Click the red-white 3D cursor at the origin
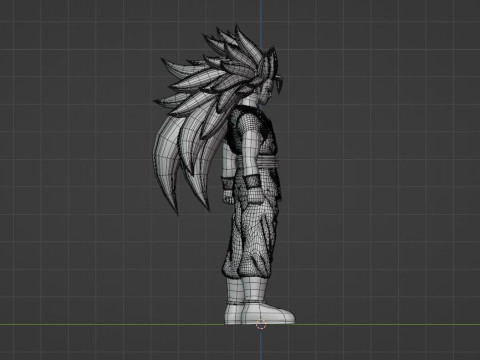Screen dimensions: 480x360 pos(261,324)
